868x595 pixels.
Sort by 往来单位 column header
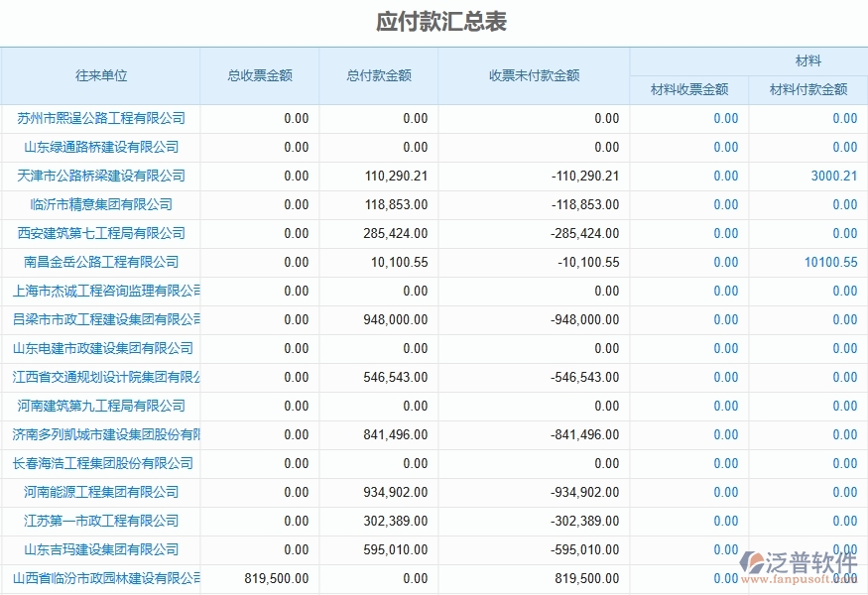[x=102, y=75]
